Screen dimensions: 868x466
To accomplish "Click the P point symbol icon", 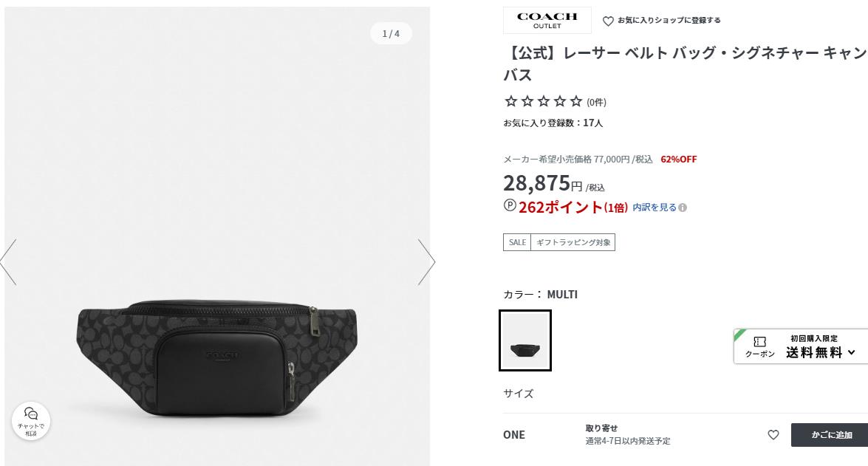I will [510, 205].
